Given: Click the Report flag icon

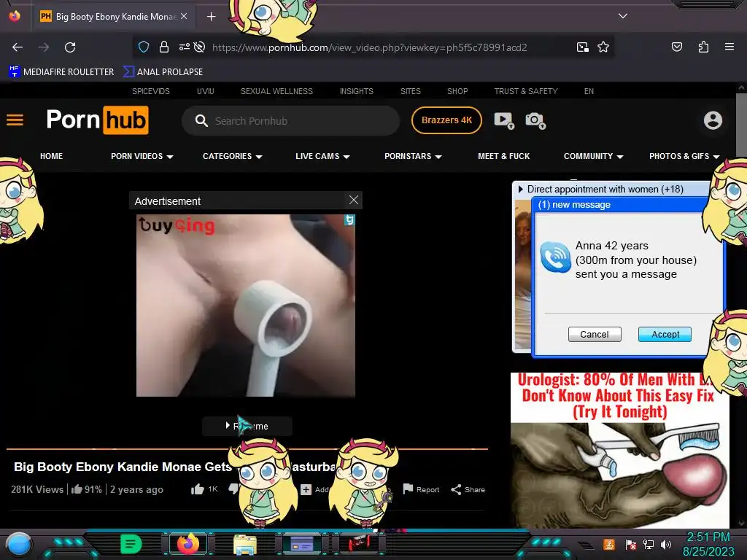Looking at the screenshot, I should pyautogui.click(x=408, y=489).
